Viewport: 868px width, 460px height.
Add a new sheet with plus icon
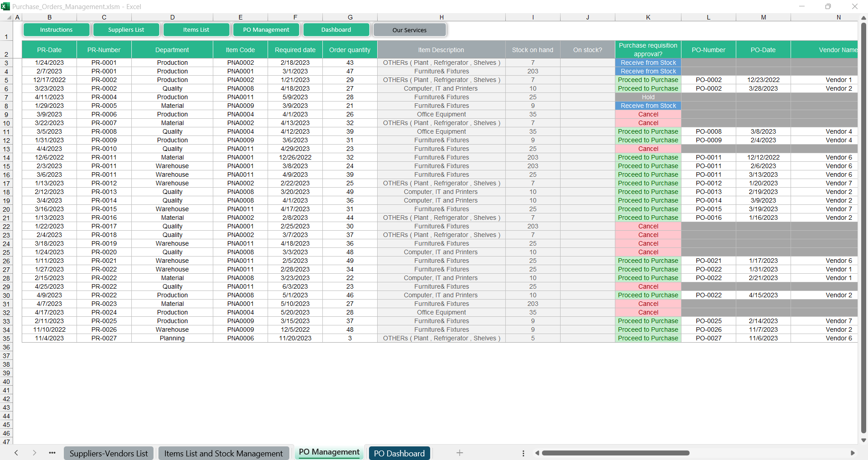(459, 453)
